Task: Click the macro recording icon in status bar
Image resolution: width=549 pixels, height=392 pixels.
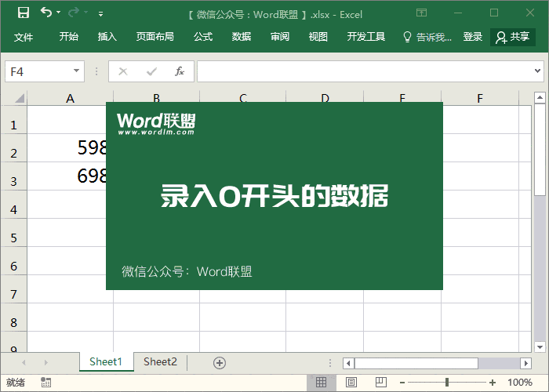Action: tap(45, 383)
